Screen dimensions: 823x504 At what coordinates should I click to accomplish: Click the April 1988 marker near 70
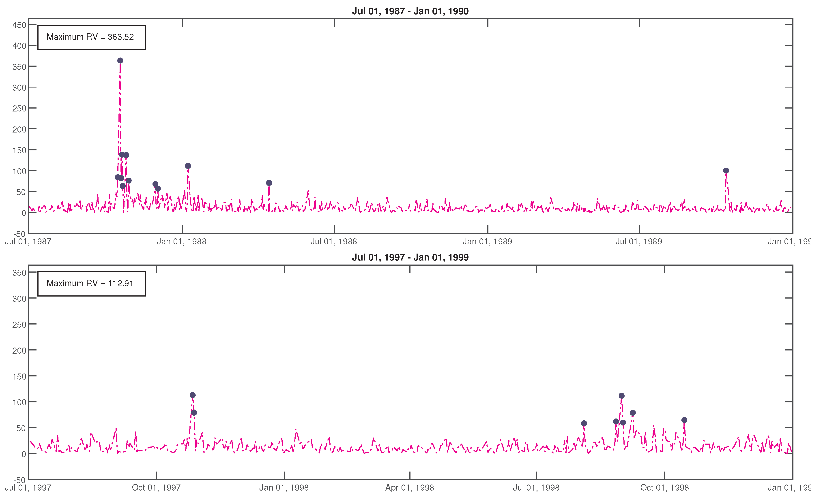(269, 183)
